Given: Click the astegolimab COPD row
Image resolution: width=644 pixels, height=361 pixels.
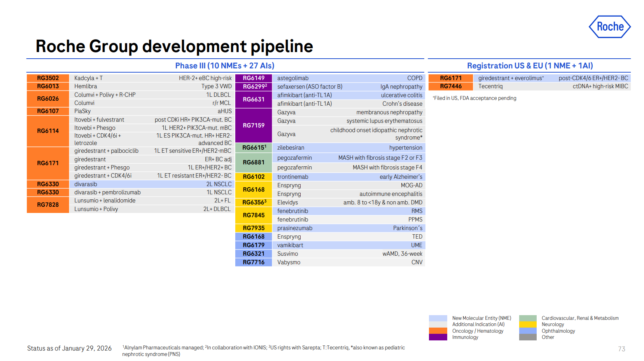Looking at the screenshot, I should (349, 78).
